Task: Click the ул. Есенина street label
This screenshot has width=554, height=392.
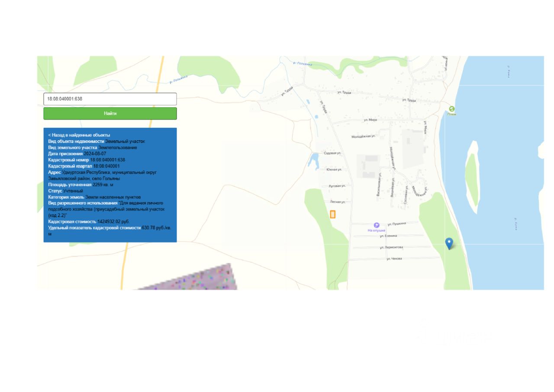Action: pos(388,236)
